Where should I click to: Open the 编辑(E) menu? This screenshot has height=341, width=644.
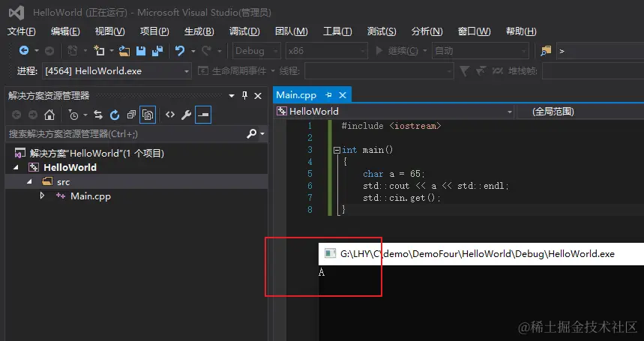point(65,31)
